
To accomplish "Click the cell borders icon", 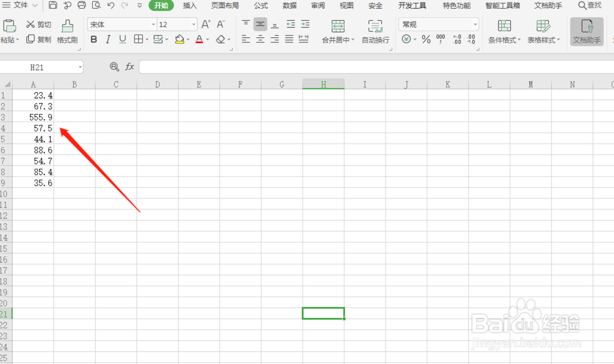I will (x=138, y=39).
